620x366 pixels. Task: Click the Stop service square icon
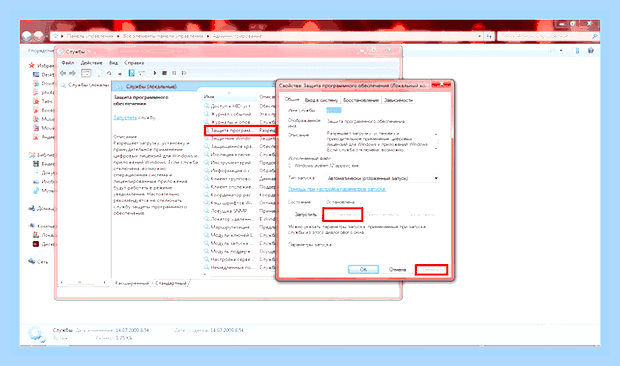tap(164, 73)
